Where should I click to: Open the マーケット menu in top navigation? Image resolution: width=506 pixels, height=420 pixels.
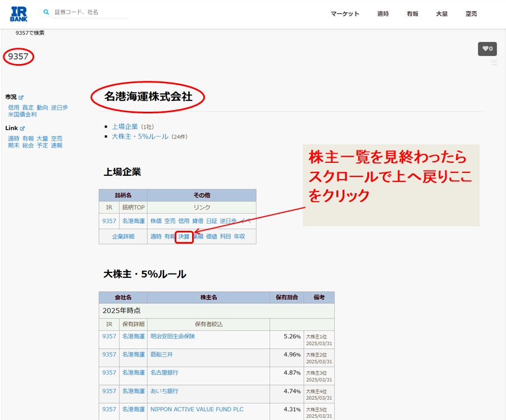click(345, 14)
